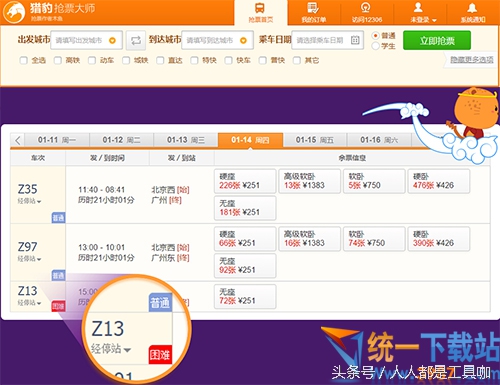Screen dimensions: 500x385
Task: Check the 直达 checkbox
Action: 160,60
